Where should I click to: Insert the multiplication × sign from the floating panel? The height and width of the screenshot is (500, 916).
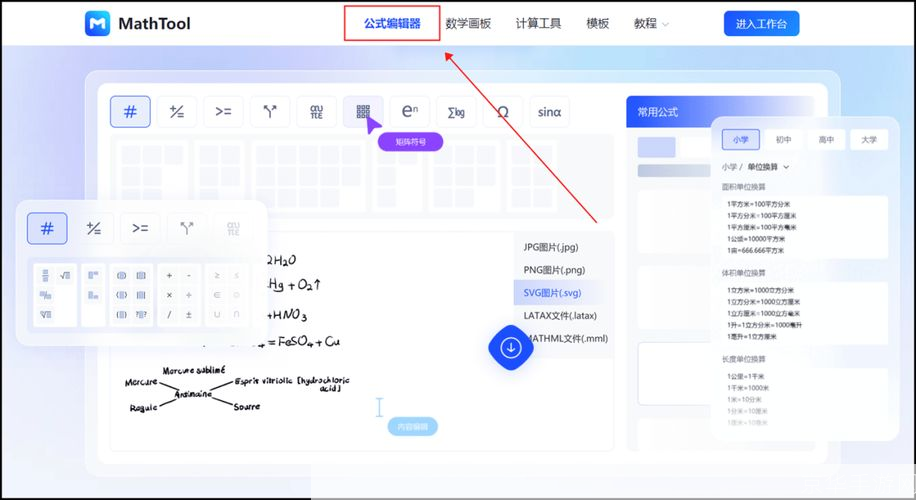169,295
